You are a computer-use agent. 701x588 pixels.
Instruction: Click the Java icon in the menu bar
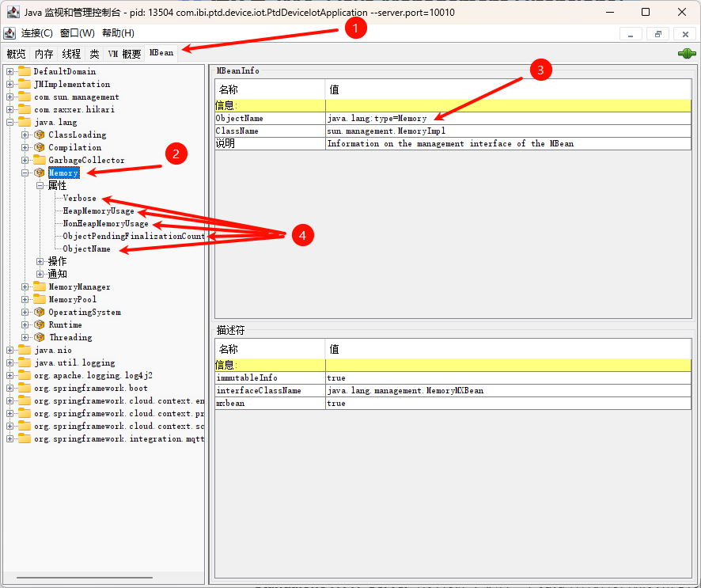pos(9,33)
